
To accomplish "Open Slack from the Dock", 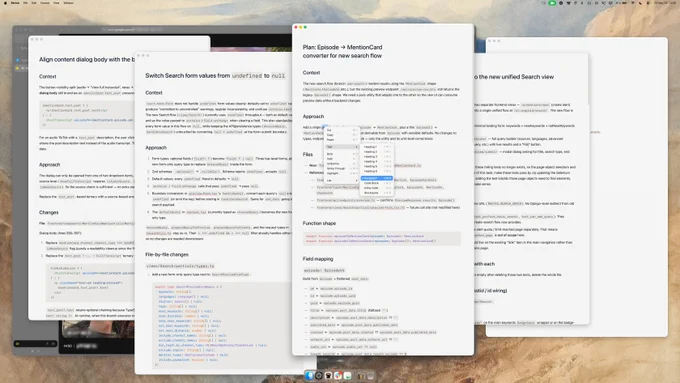I will tap(338, 376).
